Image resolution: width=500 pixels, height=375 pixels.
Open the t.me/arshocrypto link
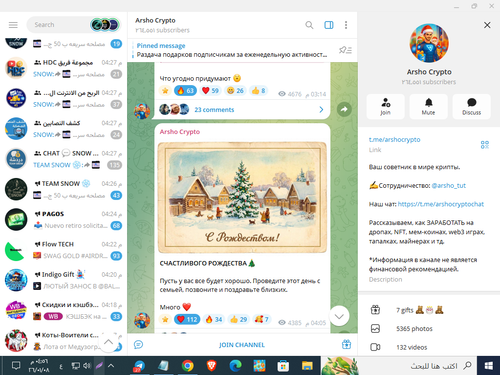click(x=394, y=140)
